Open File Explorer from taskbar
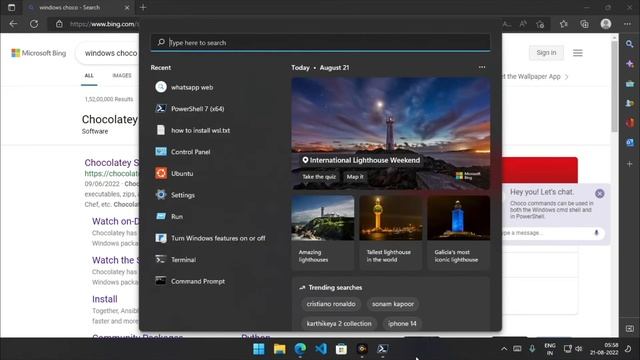Viewport: 640px width, 360px height. pyautogui.click(x=280, y=349)
